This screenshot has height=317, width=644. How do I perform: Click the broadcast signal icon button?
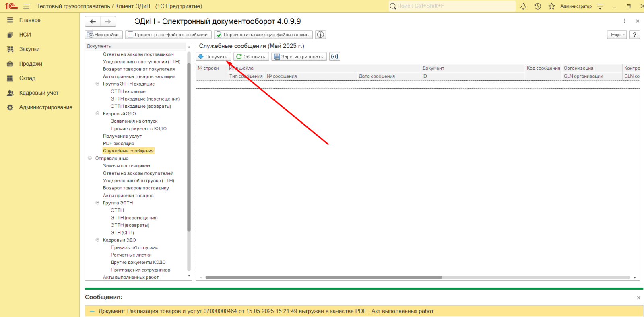pyautogui.click(x=334, y=56)
